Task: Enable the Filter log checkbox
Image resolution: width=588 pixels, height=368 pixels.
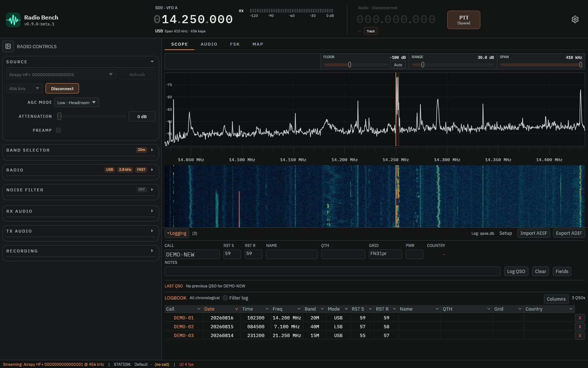Action: [x=225, y=298]
